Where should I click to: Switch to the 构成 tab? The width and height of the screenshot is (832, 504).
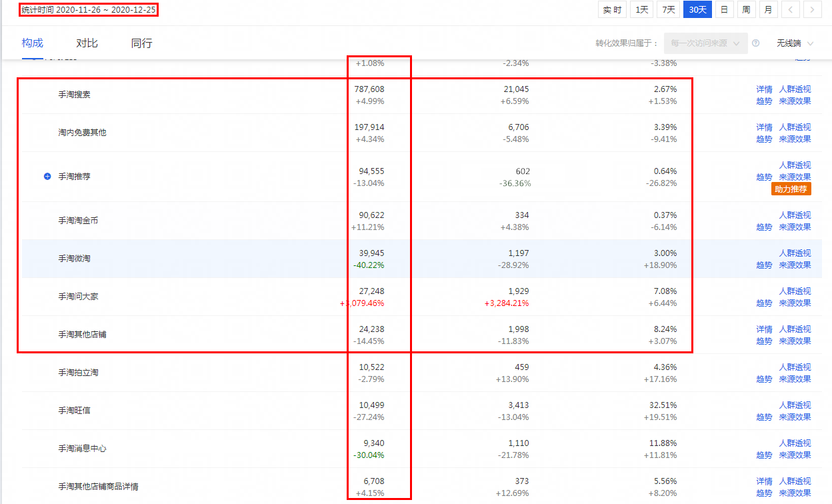tap(32, 43)
